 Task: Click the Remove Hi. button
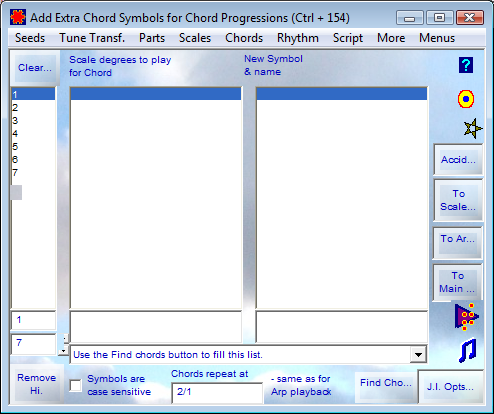pyautogui.click(x=37, y=384)
